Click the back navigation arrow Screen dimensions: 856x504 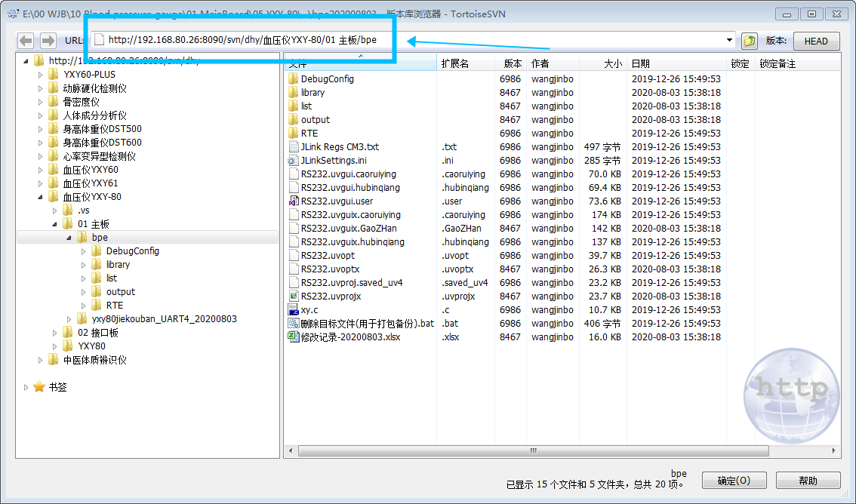tap(26, 41)
